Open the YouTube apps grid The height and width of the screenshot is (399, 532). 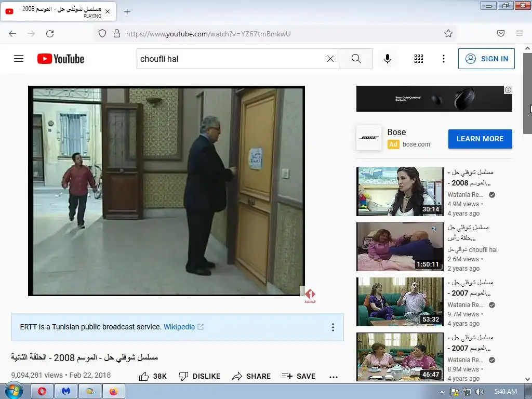419,59
